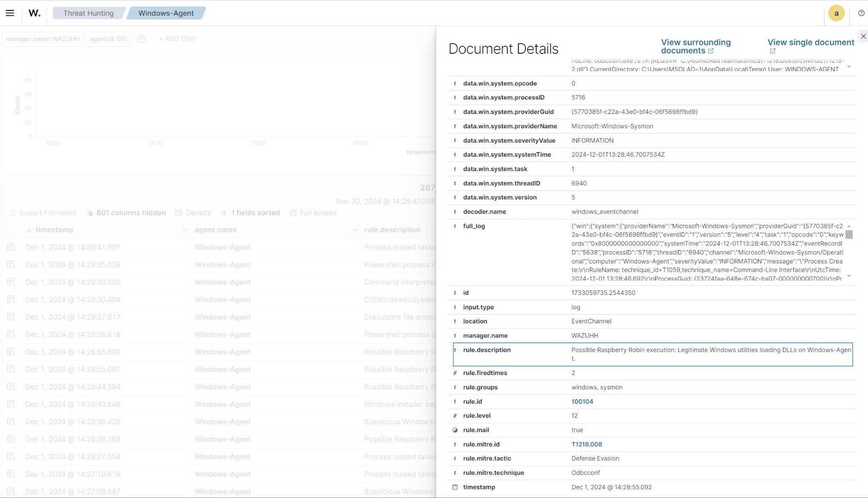The image size is (868, 498).
Task: Open the Density display options
Action: click(193, 213)
